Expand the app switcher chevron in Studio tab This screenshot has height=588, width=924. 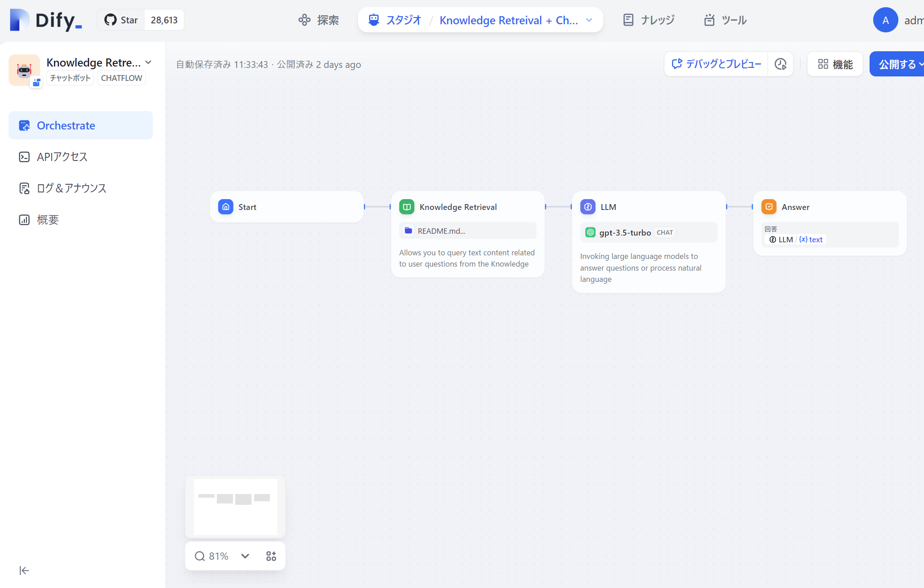tap(589, 20)
